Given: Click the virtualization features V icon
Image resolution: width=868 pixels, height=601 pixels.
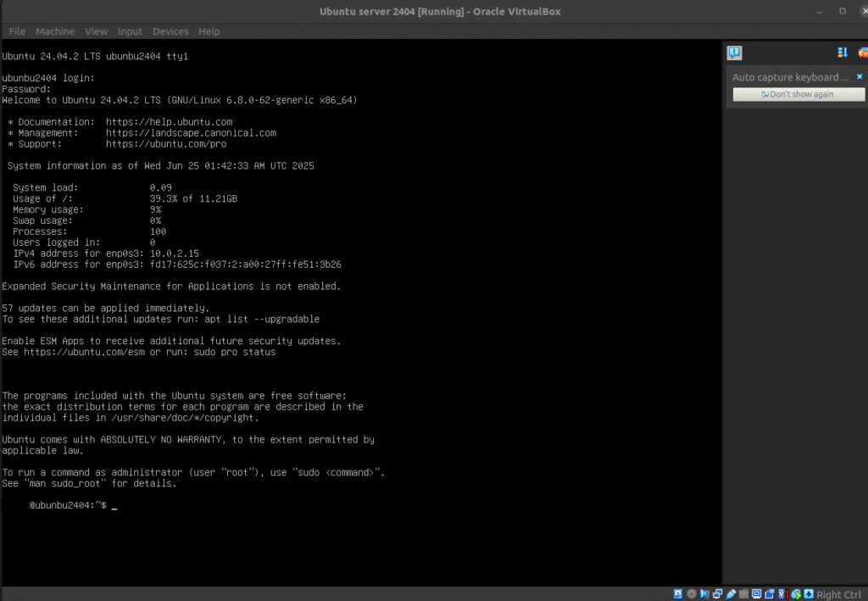Looking at the screenshot, I should tap(782, 594).
